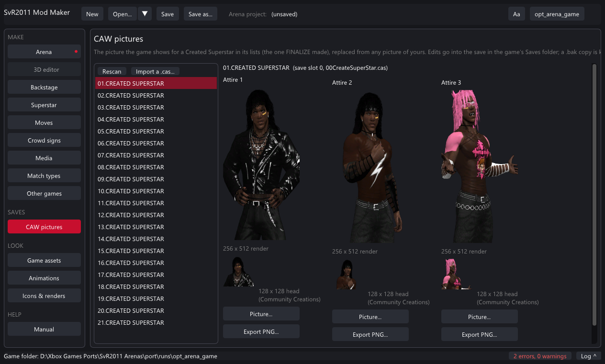Select 20.CREATED SUPERSTAR in list
The width and height of the screenshot is (605, 364).
point(156,310)
